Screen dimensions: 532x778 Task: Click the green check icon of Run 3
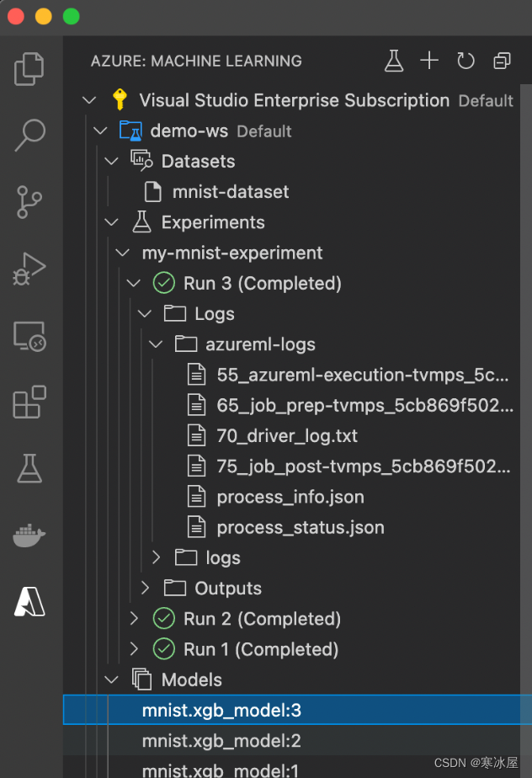tap(164, 283)
